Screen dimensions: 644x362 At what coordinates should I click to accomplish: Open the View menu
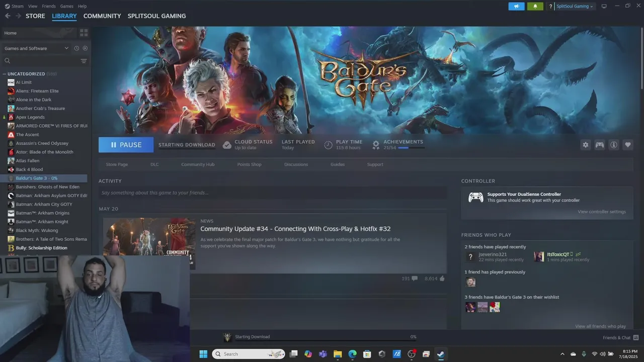(x=33, y=6)
